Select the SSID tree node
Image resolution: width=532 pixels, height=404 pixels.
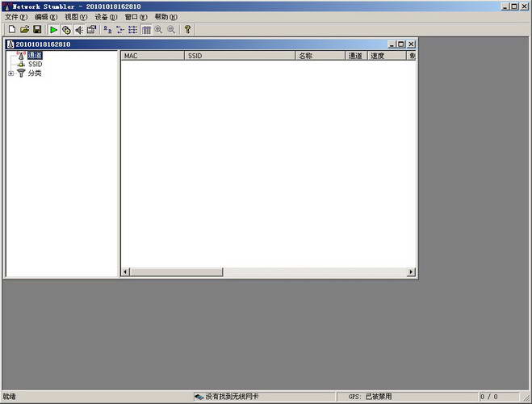click(36, 64)
